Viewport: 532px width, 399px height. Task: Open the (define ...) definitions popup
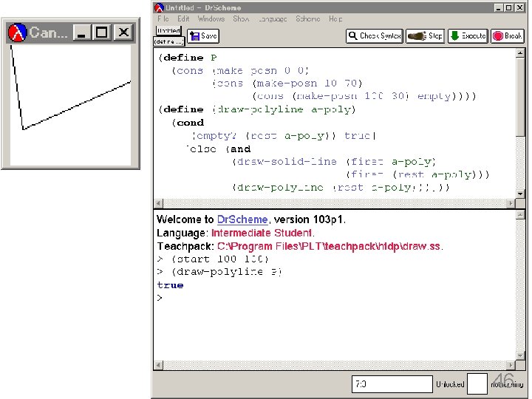(168, 41)
